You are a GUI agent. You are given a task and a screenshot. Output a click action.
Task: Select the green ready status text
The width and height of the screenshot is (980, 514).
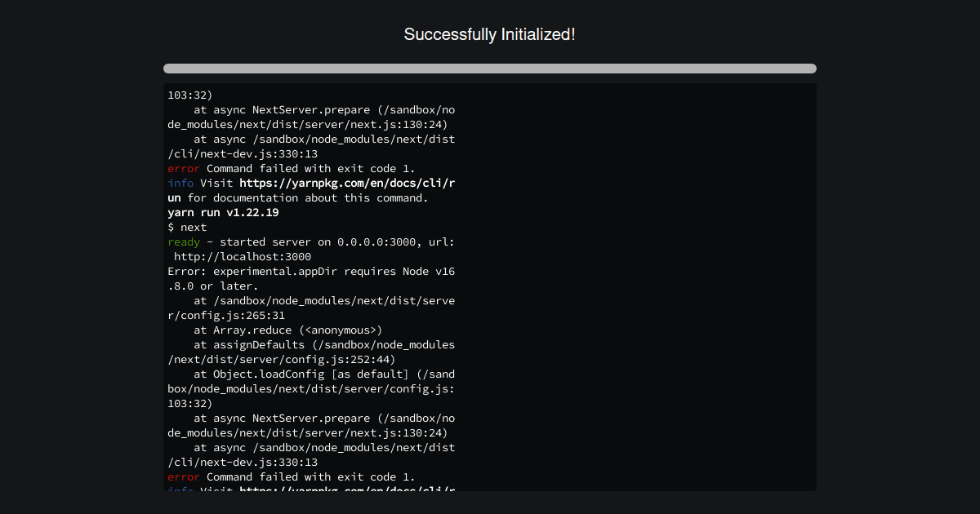tap(182, 241)
